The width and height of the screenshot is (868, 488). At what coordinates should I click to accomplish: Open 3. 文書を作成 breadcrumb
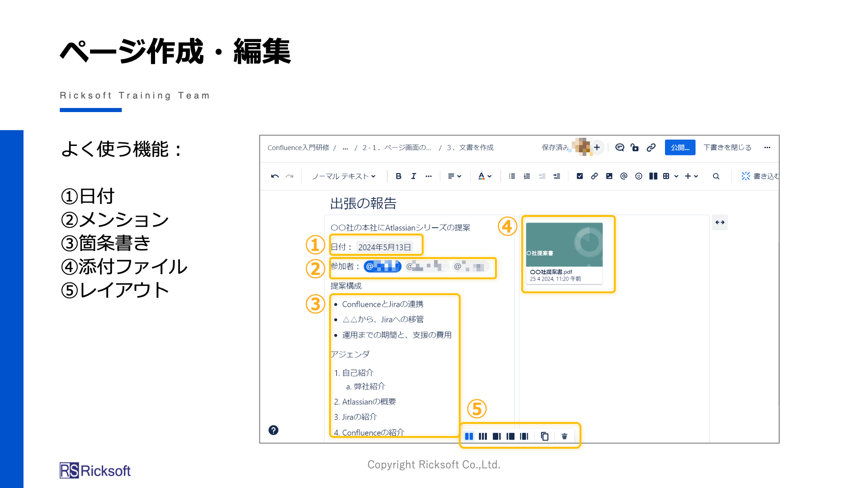pyautogui.click(x=470, y=148)
